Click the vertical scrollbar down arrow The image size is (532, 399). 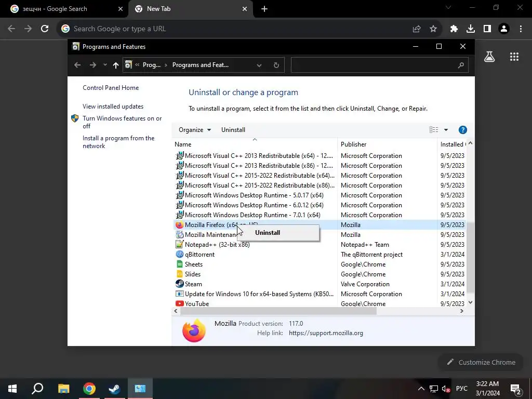coord(470,303)
